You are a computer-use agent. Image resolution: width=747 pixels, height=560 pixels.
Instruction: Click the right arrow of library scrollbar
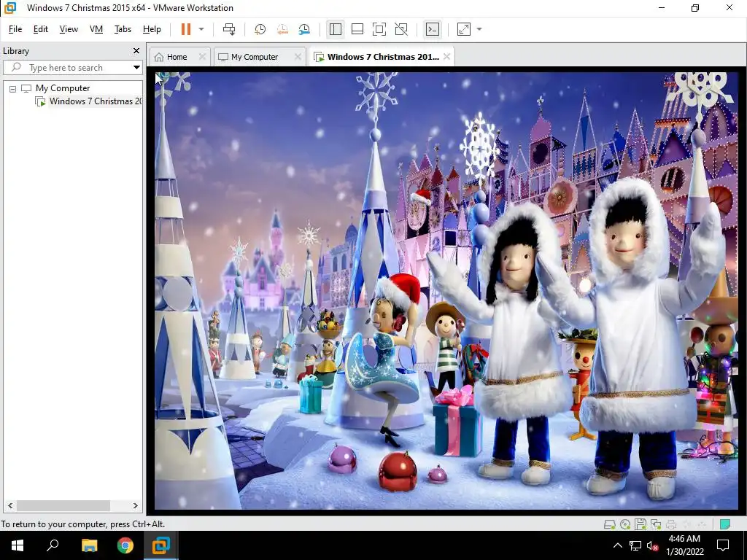[135, 506]
